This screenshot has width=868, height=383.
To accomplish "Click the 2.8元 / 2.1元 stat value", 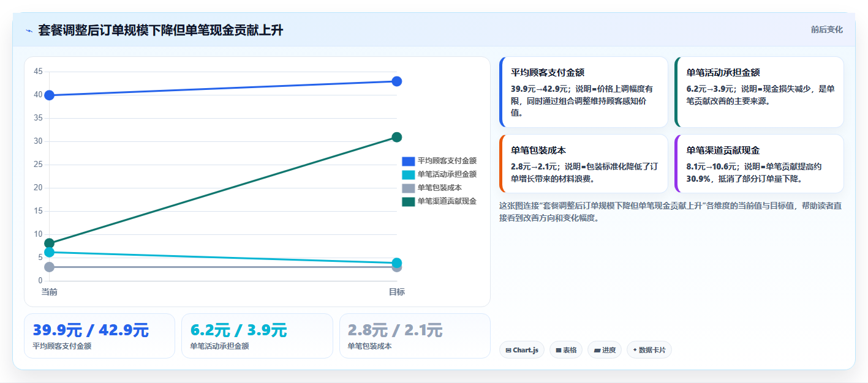I will (395, 330).
